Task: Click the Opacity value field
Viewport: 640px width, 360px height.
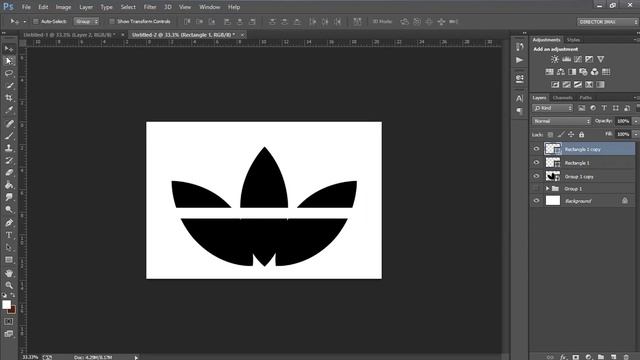Action: point(623,121)
